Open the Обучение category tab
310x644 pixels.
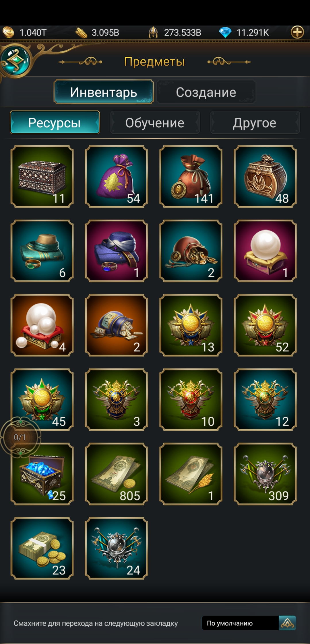155,123
